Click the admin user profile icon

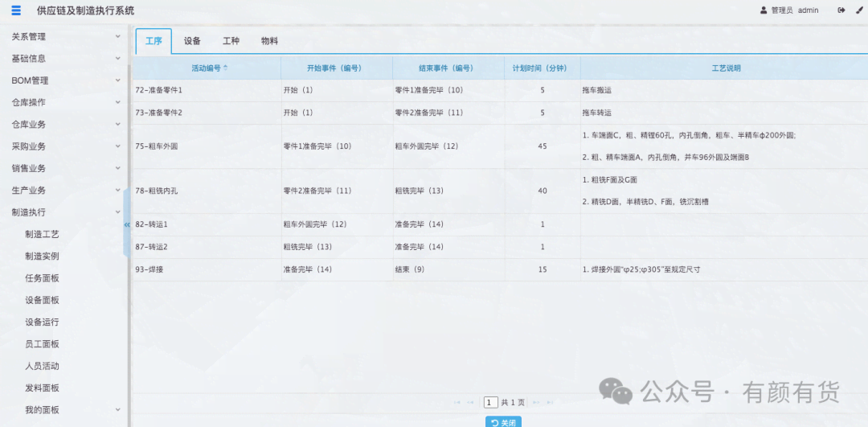pyautogui.click(x=764, y=10)
